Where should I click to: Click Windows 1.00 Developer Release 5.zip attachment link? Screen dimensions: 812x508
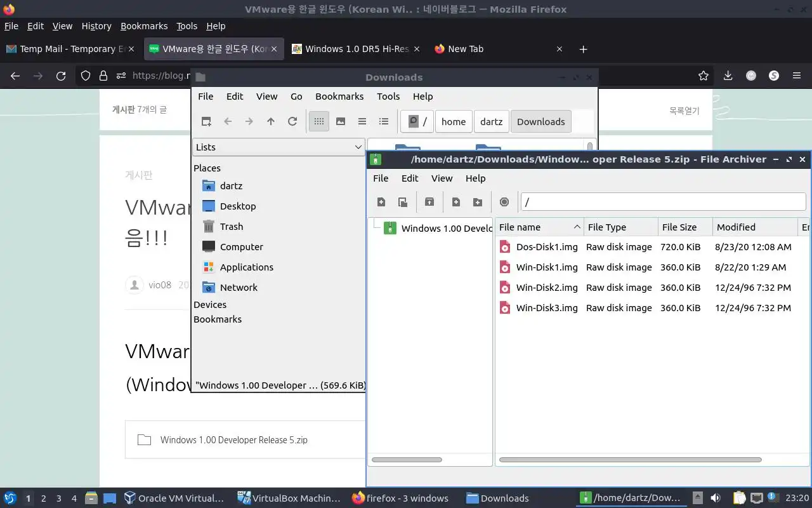[234, 439]
